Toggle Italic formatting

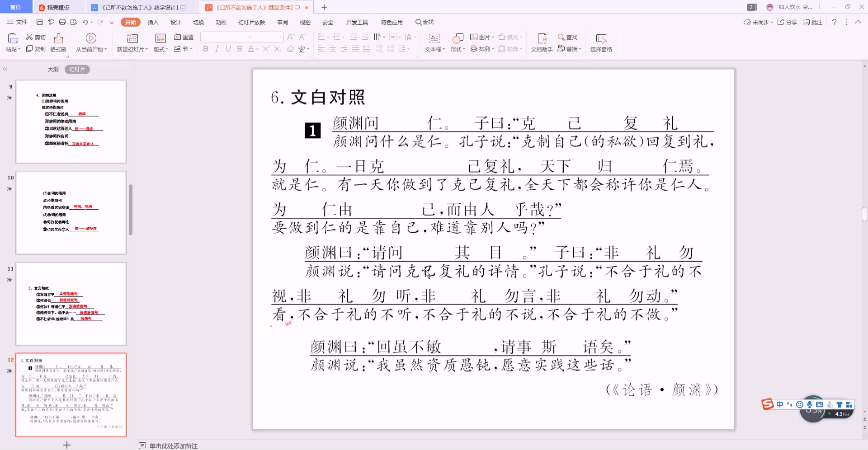pos(217,49)
